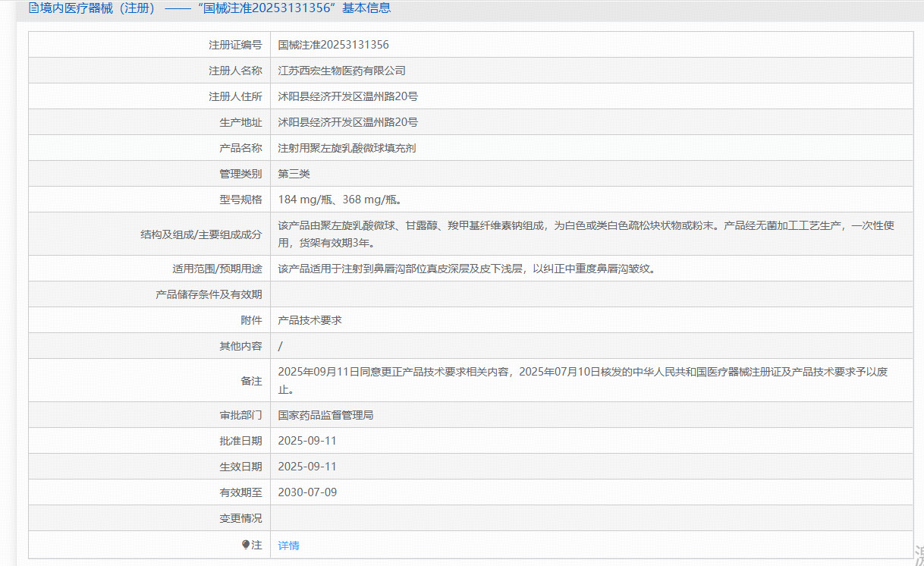924x566 pixels.
Task: Click the 批准日期 value 2025-09-11
Action: coord(307,441)
